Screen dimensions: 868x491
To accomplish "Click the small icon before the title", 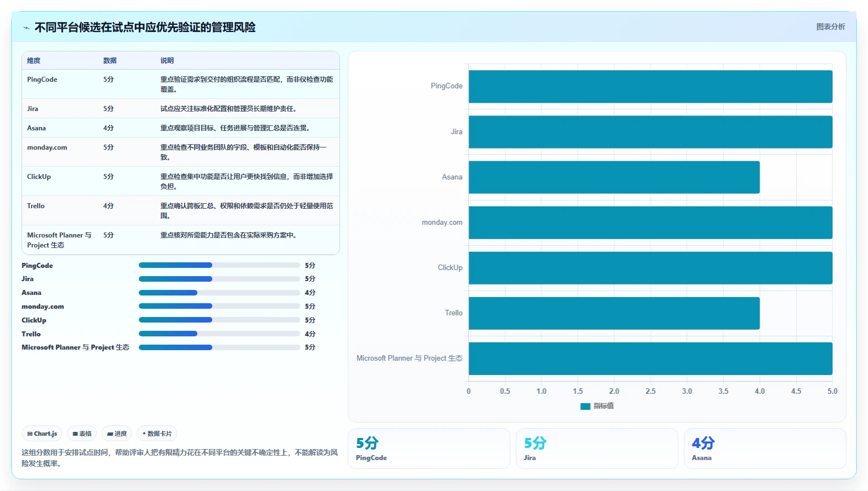I will coord(26,28).
